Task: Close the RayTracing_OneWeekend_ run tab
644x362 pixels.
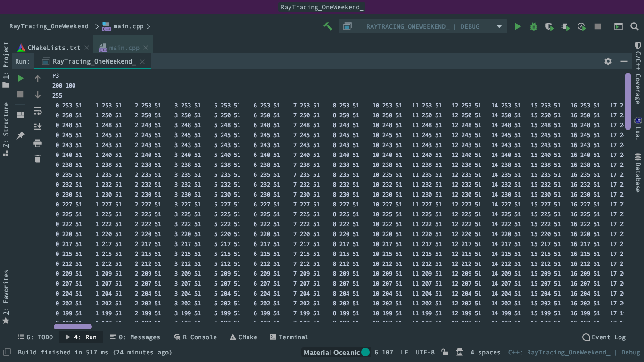Action: 142,62
